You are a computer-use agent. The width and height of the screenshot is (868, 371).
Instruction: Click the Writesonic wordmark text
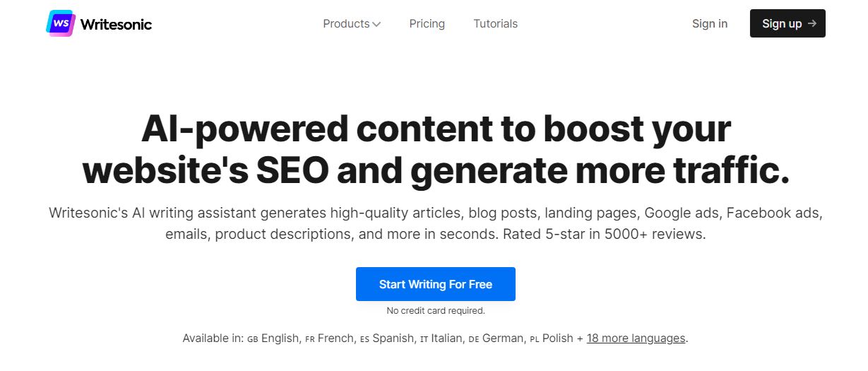[116, 24]
